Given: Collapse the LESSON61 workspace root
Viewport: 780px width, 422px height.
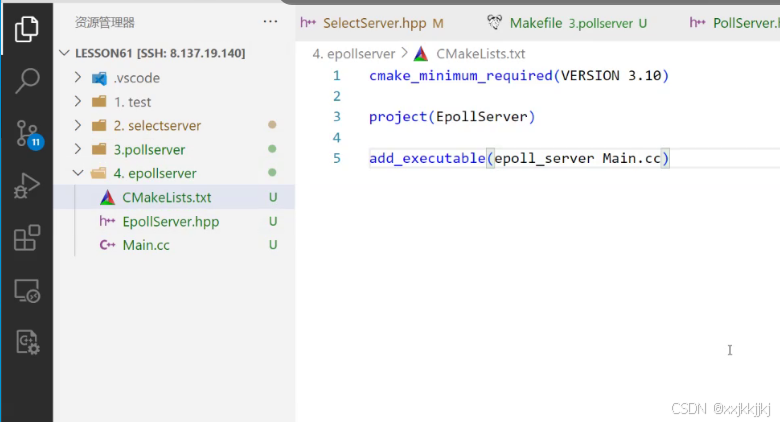Looking at the screenshot, I should [x=64, y=53].
